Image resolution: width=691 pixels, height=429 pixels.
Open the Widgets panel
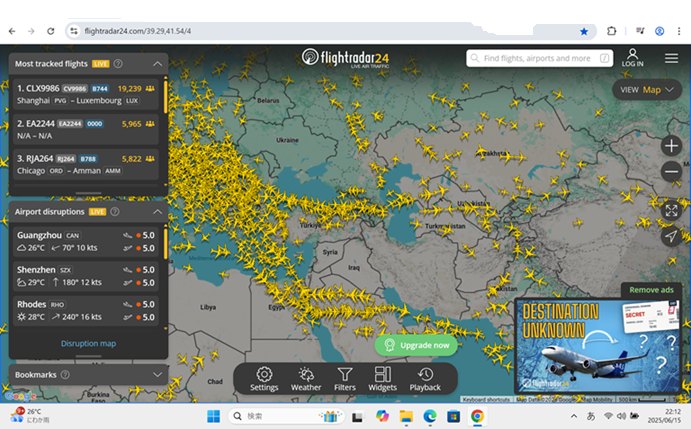click(383, 379)
